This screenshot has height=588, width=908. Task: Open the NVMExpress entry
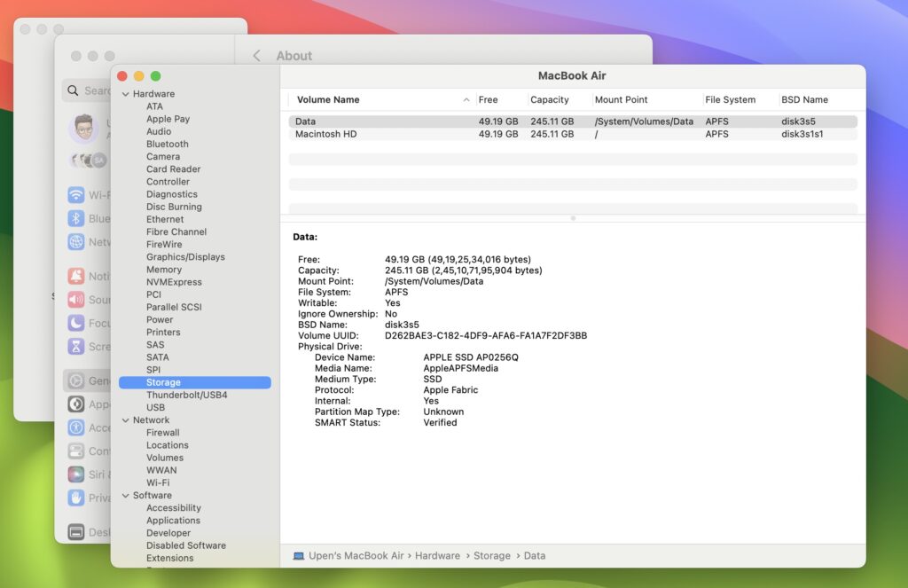click(x=175, y=282)
